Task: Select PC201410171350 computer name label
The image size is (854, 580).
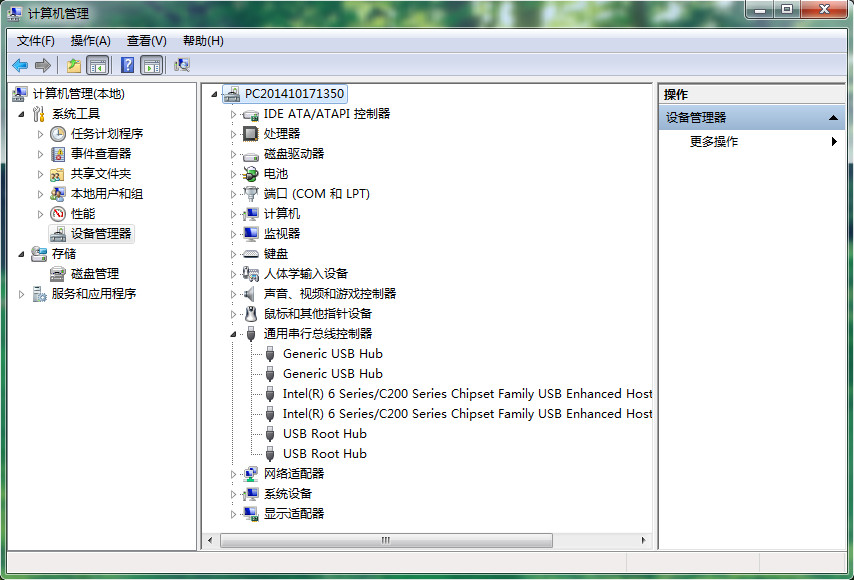Action: pyautogui.click(x=294, y=94)
